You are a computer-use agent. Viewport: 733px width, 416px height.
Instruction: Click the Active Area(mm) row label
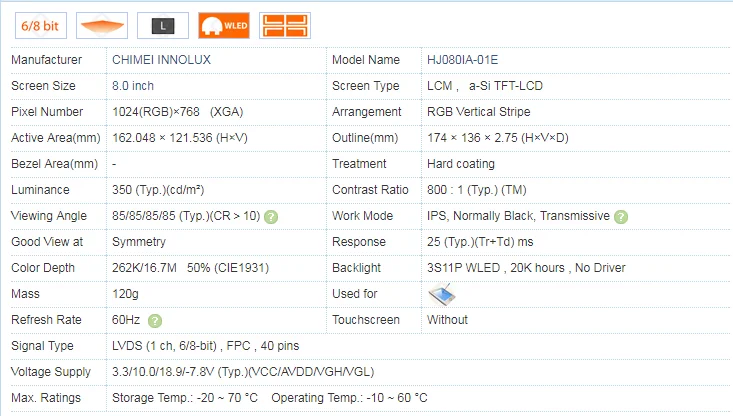[56, 138]
